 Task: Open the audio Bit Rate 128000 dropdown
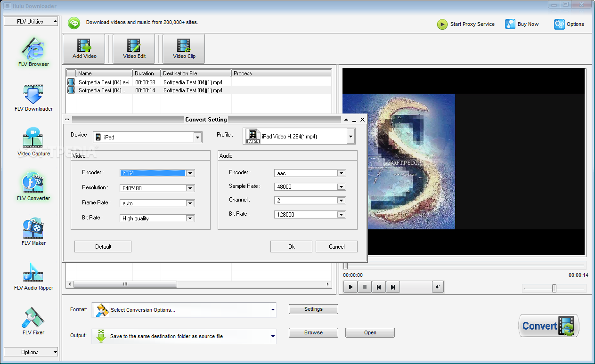tap(341, 215)
